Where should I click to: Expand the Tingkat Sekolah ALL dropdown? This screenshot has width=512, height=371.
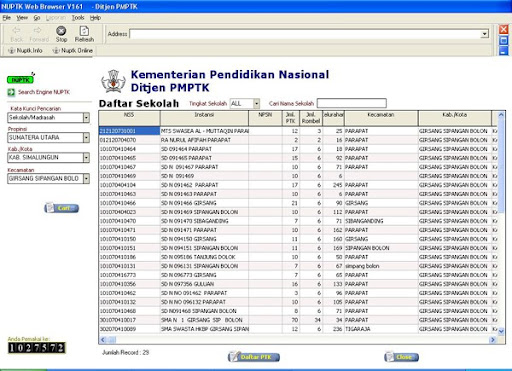tap(256, 104)
